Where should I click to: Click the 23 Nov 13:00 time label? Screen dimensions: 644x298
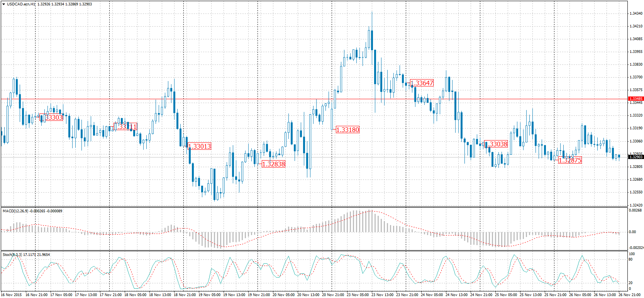[382, 295]
